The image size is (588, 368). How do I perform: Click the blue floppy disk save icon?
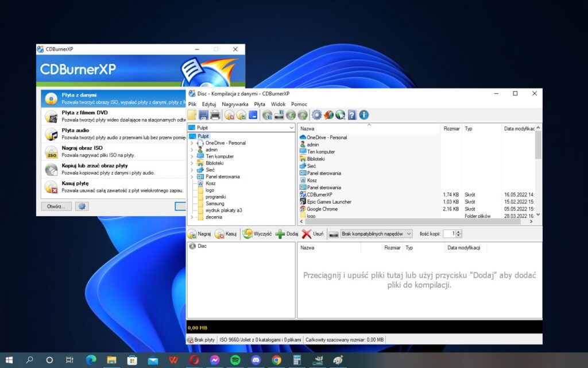click(203, 115)
